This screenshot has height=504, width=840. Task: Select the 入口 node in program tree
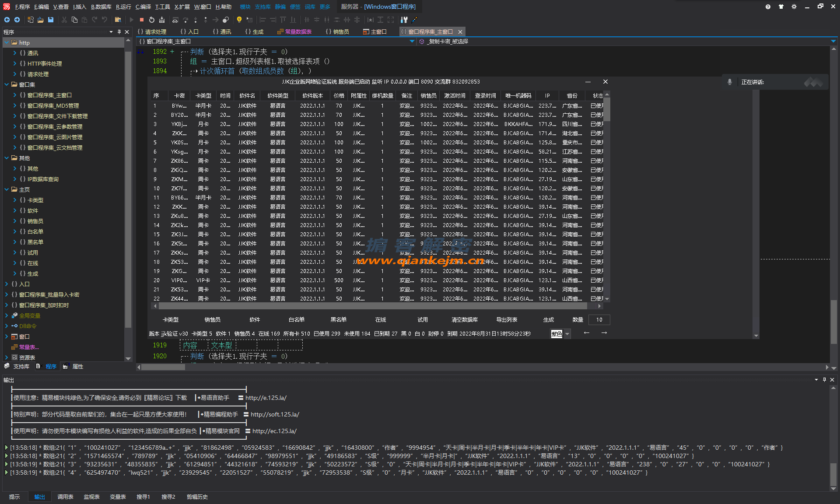click(x=24, y=284)
